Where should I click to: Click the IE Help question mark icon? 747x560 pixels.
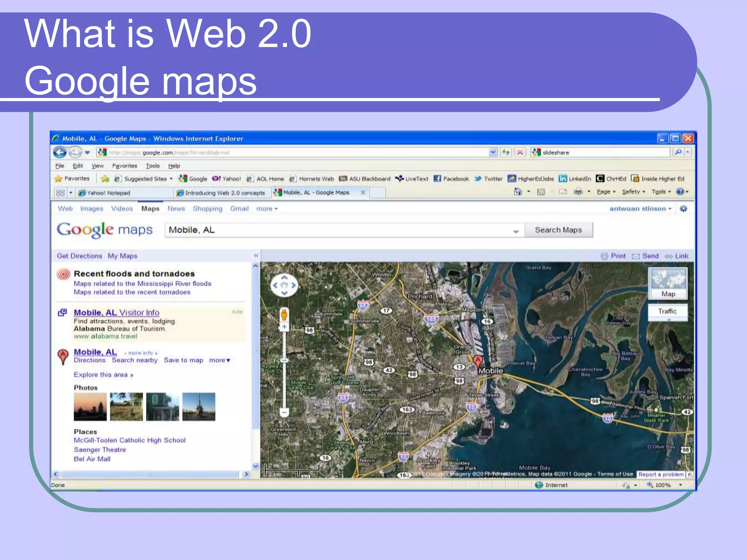pos(680,192)
